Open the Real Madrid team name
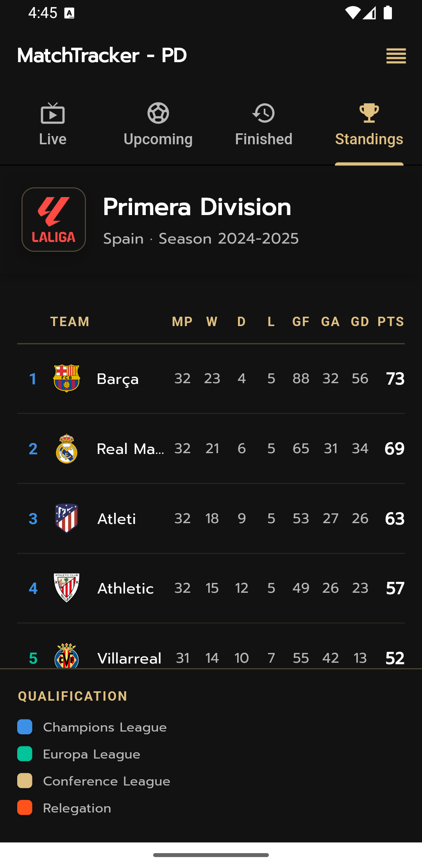 click(130, 449)
